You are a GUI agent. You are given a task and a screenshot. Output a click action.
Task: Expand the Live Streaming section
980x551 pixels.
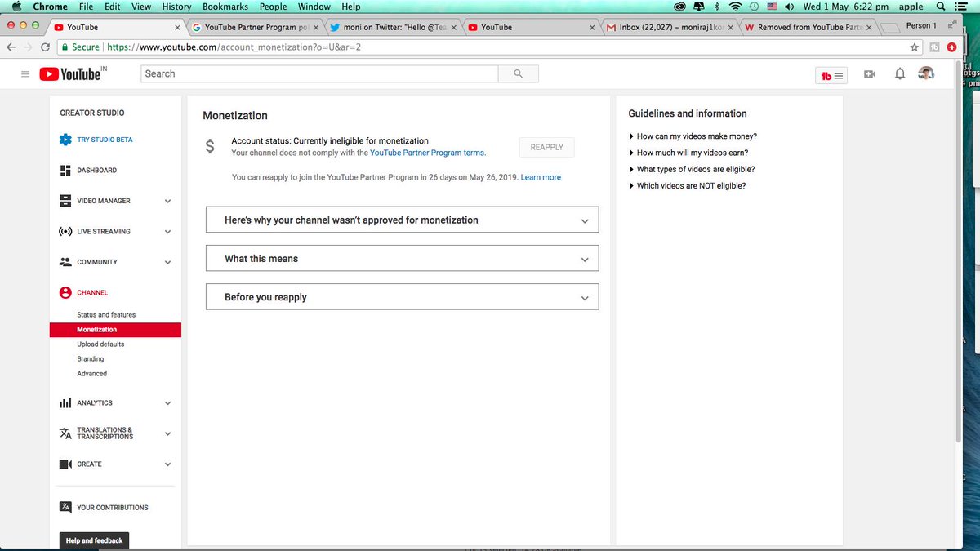coord(167,232)
